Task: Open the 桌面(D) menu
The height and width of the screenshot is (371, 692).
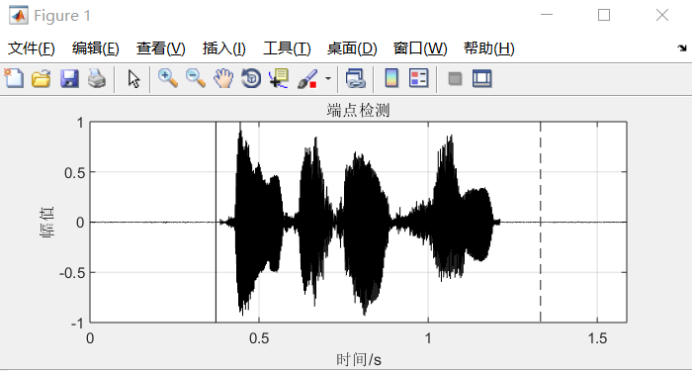Action: [352, 48]
